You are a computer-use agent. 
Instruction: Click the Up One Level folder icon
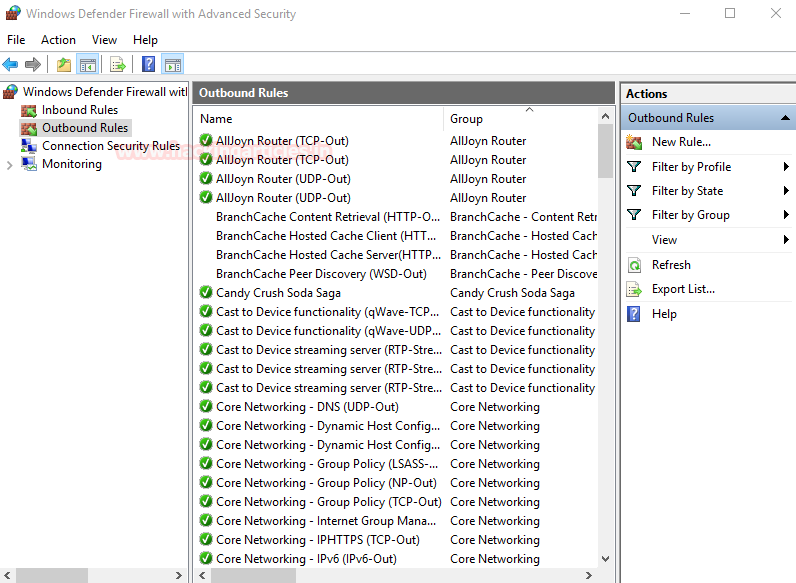point(64,64)
